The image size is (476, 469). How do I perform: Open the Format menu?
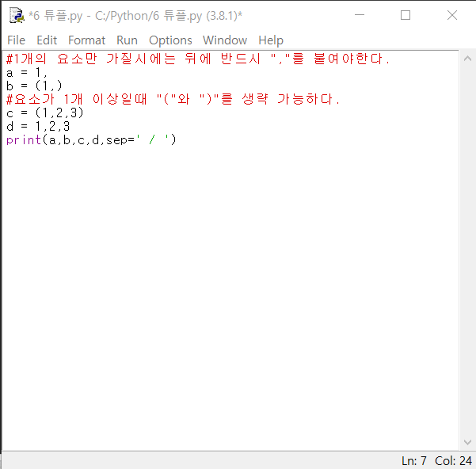[86, 40]
